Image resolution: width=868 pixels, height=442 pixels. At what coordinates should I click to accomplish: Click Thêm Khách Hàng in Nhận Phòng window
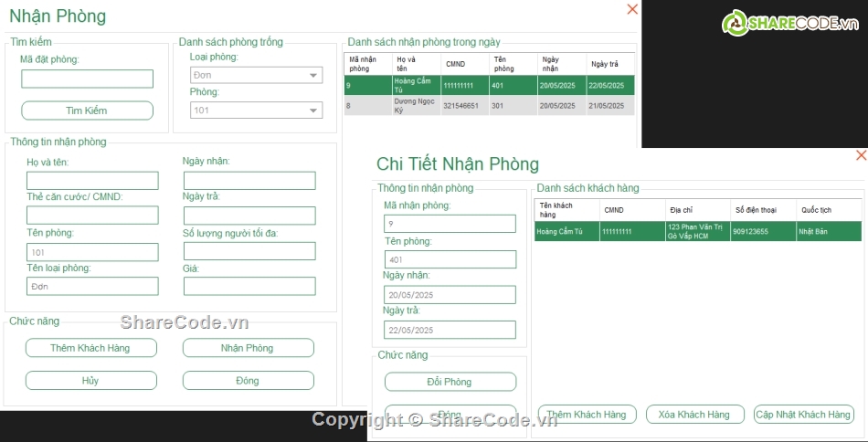point(90,348)
